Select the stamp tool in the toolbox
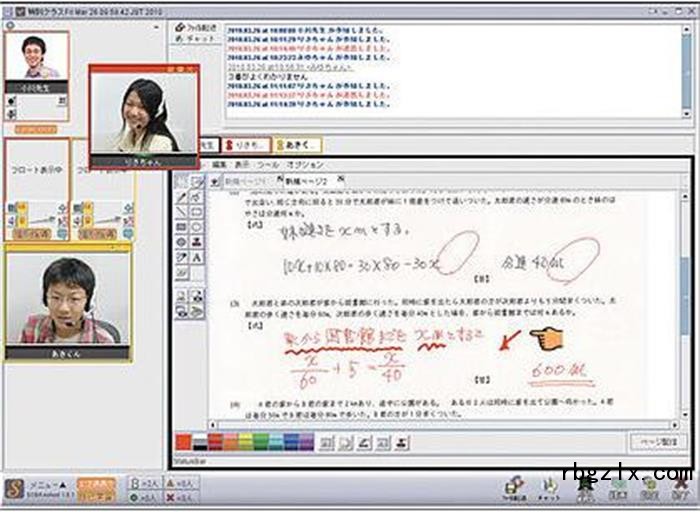This screenshot has height=512, width=700. click(196, 242)
